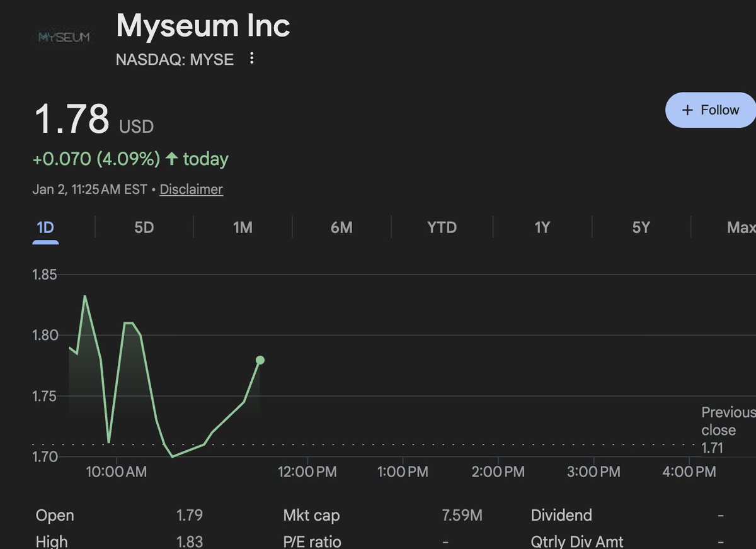The image size is (756, 549).
Task: Click the 1.75 y-axis label
Action: pyautogui.click(x=45, y=396)
